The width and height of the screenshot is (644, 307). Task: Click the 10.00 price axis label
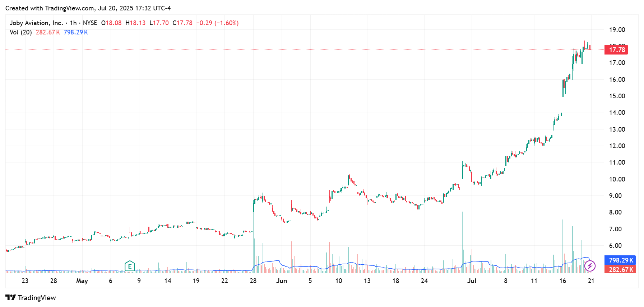click(x=617, y=179)
